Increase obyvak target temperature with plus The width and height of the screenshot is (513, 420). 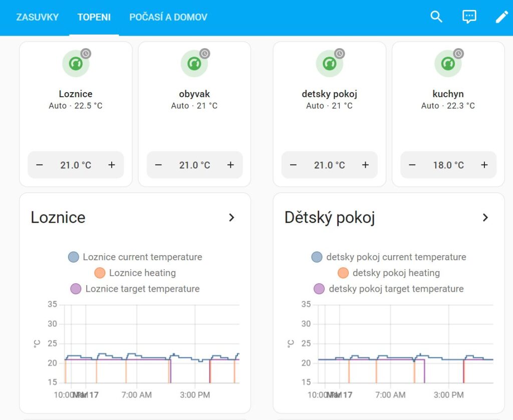tap(230, 165)
